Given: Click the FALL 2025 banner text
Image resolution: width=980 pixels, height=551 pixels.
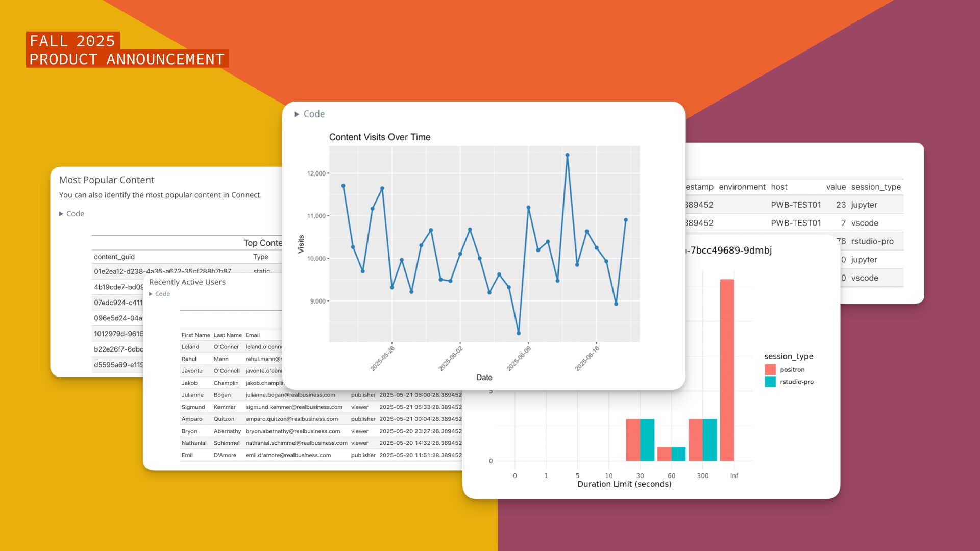Looking at the screenshot, I should coord(72,41).
